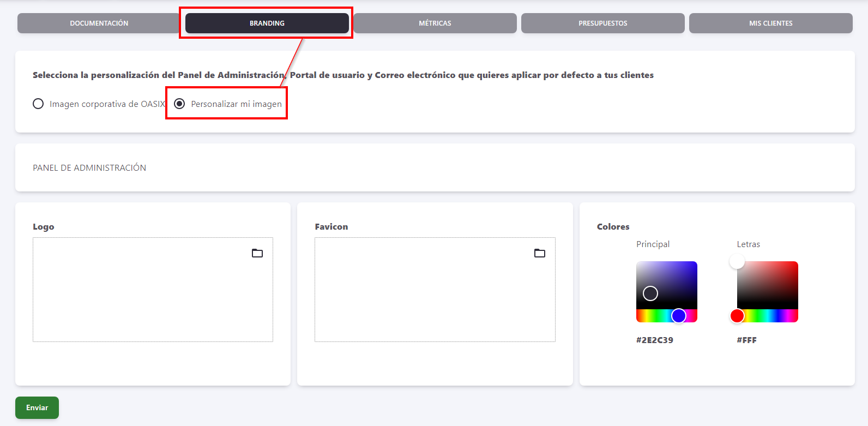Select 'Imagen corporativa de OASIX' radio option
The height and width of the screenshot is (426, 868).
pyautogui.click(x=38, y=104)
